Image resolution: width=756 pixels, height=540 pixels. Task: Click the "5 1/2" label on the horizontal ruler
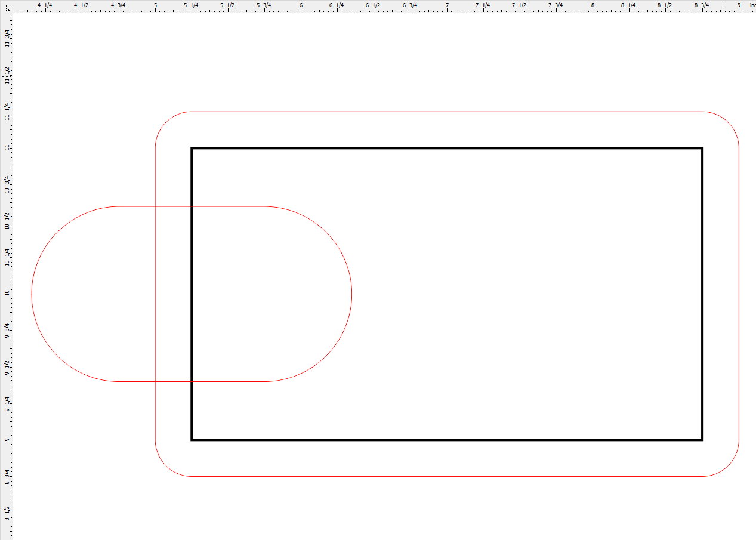pyautogui.click(x=227, y=5)
